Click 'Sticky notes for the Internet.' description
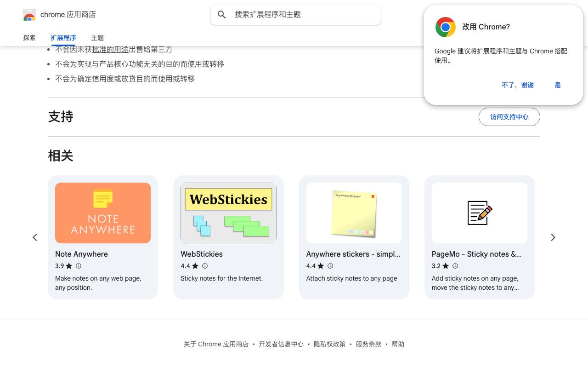 coord(222,278)
